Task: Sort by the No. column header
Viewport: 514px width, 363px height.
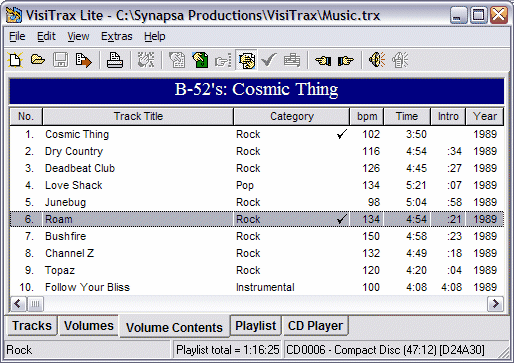Action: point(26,116)
